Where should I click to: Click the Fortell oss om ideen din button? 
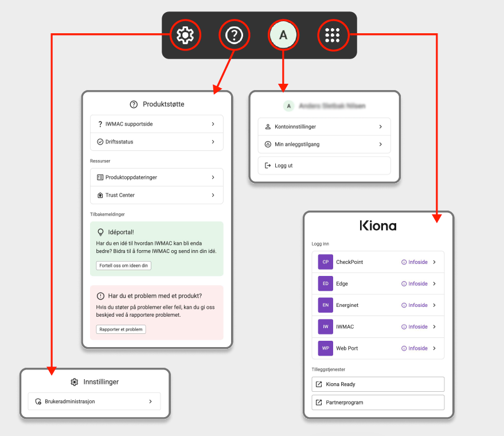(123, 266)
